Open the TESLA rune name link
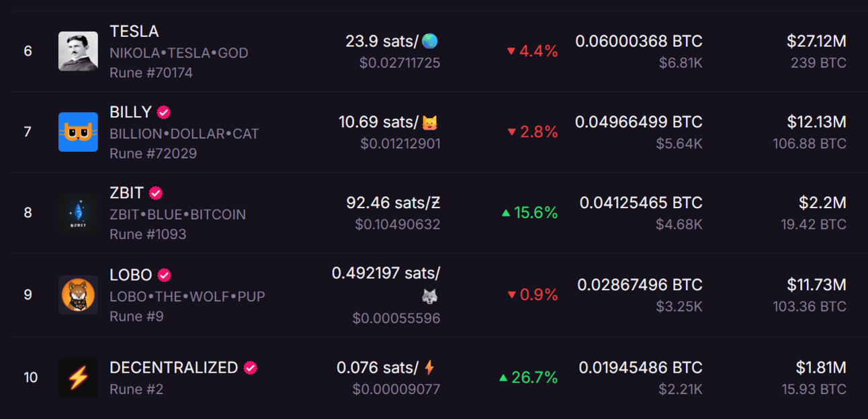Screen dimensions: 868x419 tap(134, 32)
